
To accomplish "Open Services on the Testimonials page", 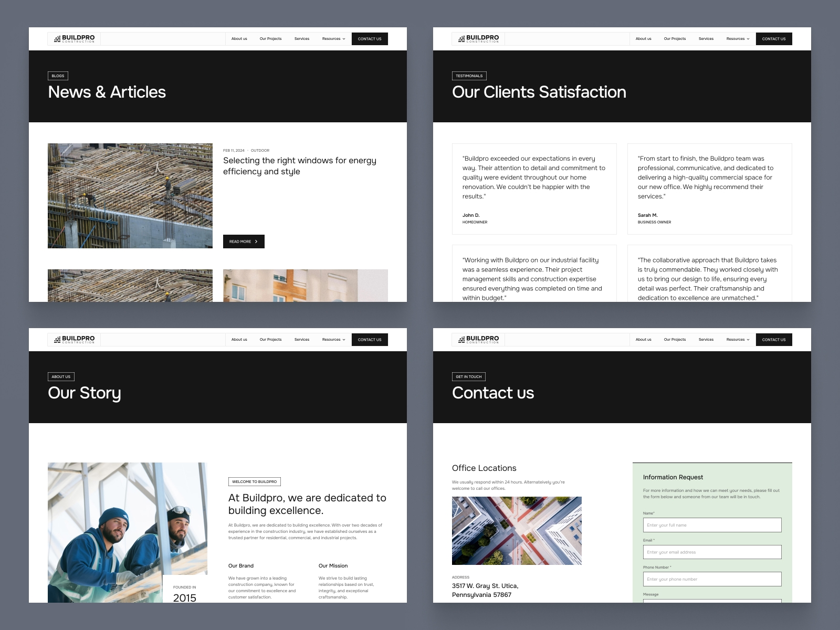I will pos(706,39).
